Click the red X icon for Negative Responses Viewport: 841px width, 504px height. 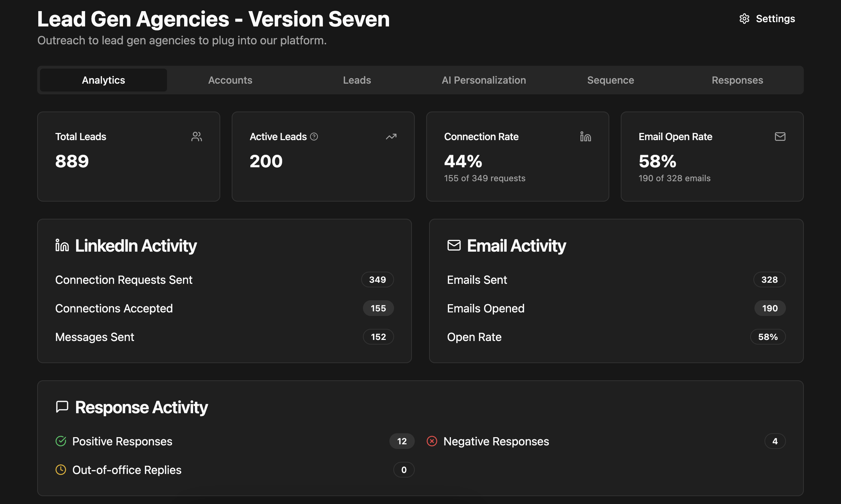(432, 441)
